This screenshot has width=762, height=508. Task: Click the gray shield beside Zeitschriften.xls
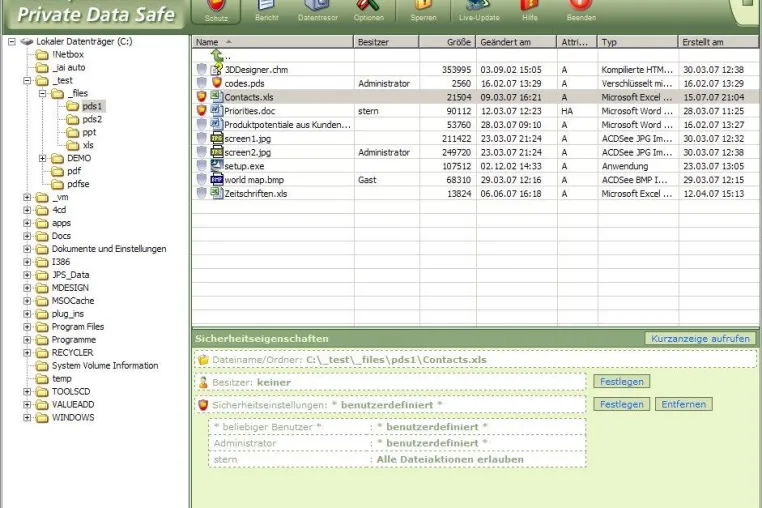[202, 193]
